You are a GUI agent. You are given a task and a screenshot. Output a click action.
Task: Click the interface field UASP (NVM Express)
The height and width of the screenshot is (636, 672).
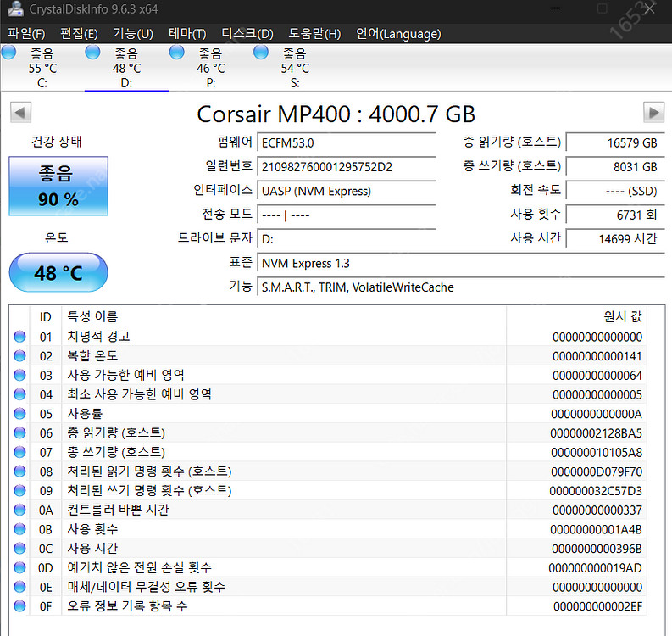[347, 191]
